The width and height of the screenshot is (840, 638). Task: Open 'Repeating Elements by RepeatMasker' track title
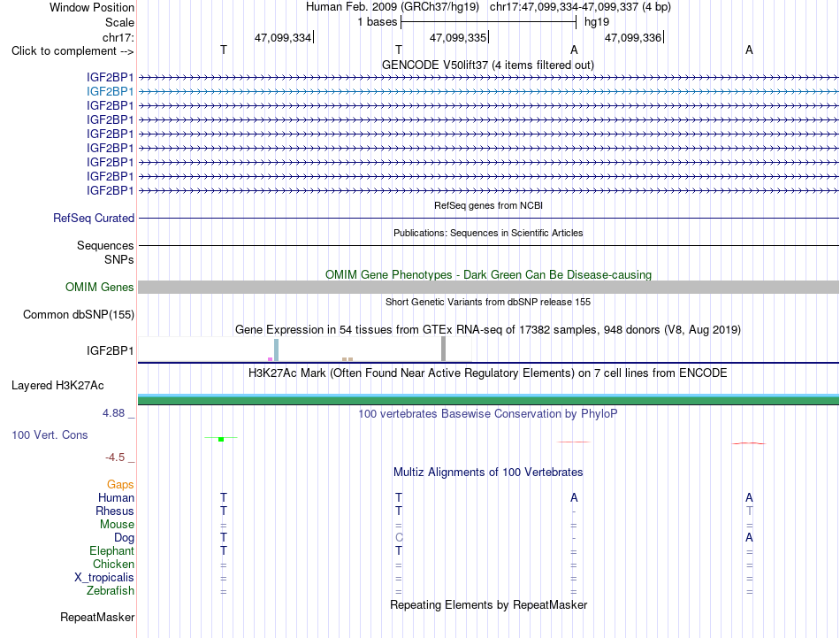488,604
